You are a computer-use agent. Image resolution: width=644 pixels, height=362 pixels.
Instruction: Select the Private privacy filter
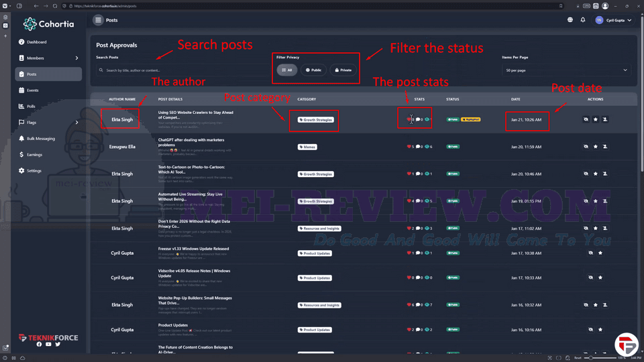[343, 70]
